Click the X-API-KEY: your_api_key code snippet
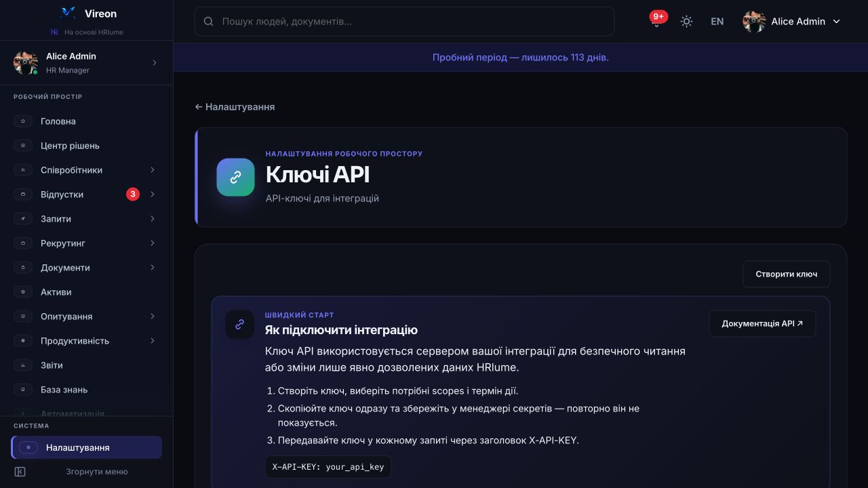The width and height of the screenshot is (868, 488). [328, 467]
